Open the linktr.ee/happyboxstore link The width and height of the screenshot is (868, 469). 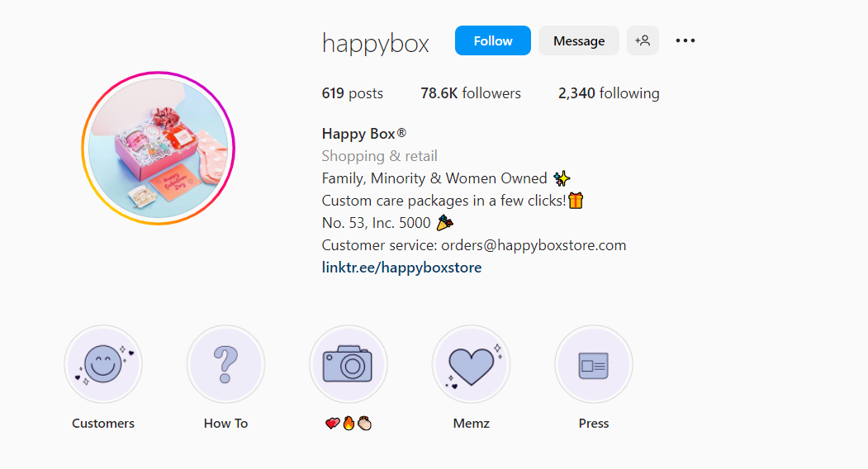point(401,268)
